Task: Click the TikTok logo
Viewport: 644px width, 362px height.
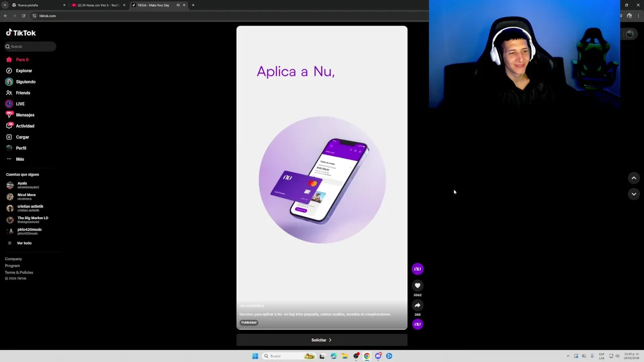Action: [21, 33]
